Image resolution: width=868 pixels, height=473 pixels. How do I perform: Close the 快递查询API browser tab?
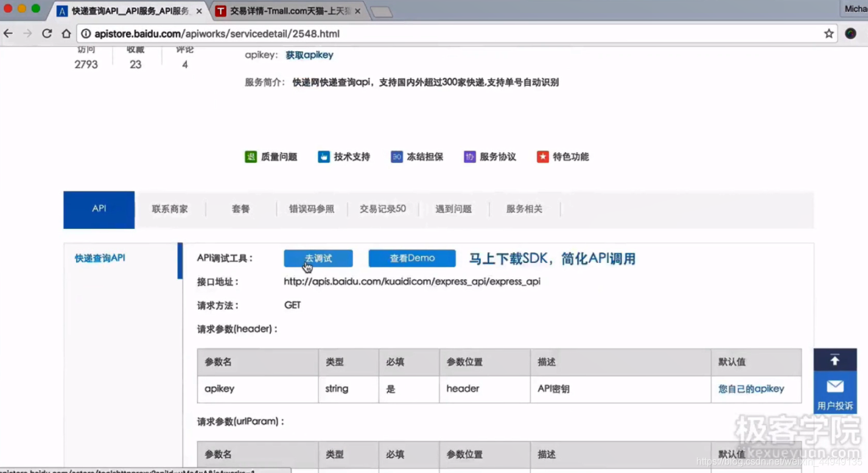pos(199,12)
